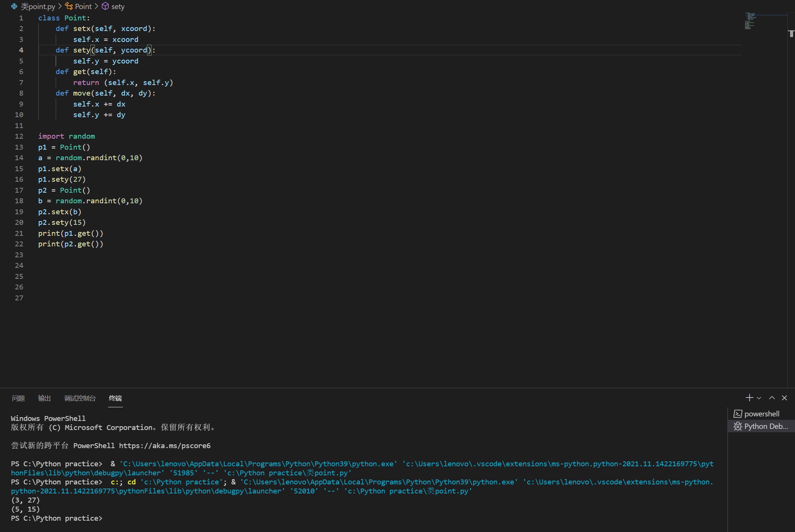The height and width of the screenshot is (532, 795).
Task: Click the python file icon in breadcrumb
Action: 14,6
